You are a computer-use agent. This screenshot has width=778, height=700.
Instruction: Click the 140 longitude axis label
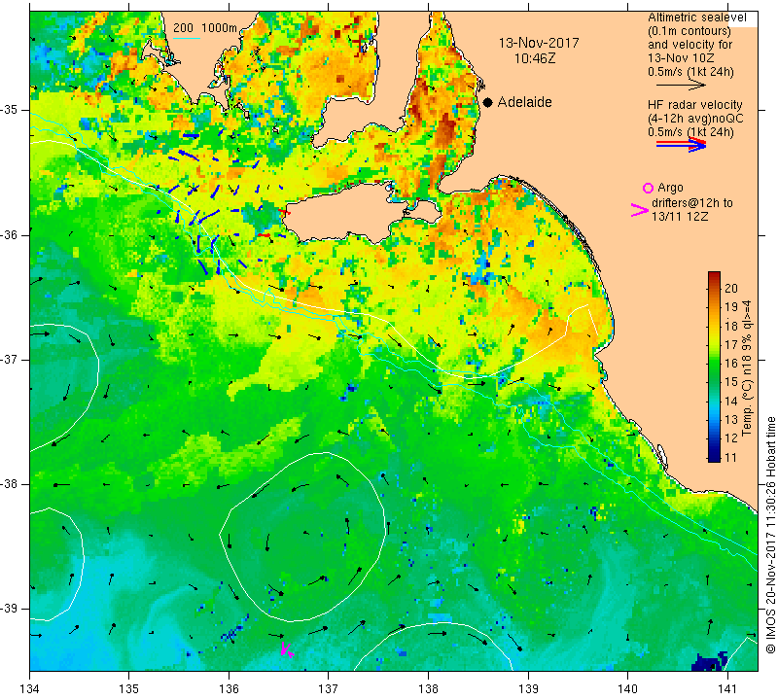[x=627, y=689]
